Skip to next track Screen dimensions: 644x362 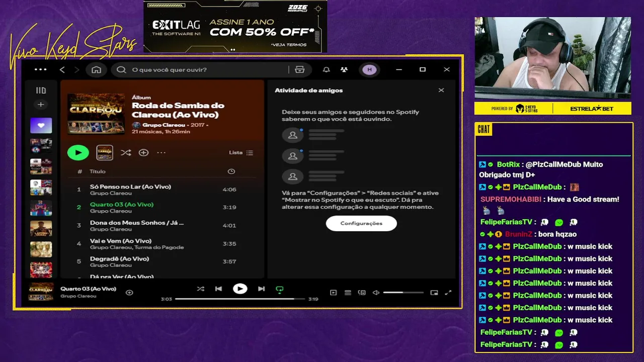pos(261,289)
